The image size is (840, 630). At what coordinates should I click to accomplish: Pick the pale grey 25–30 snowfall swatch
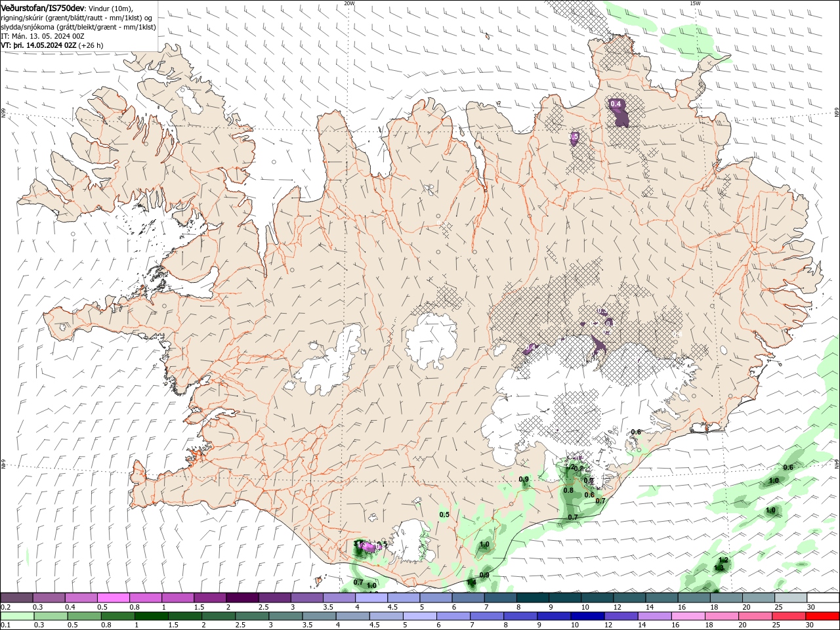(790, 598)
